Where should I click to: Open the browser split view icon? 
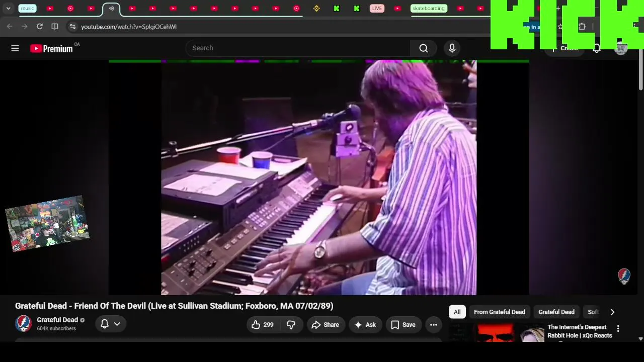point(55,27)
